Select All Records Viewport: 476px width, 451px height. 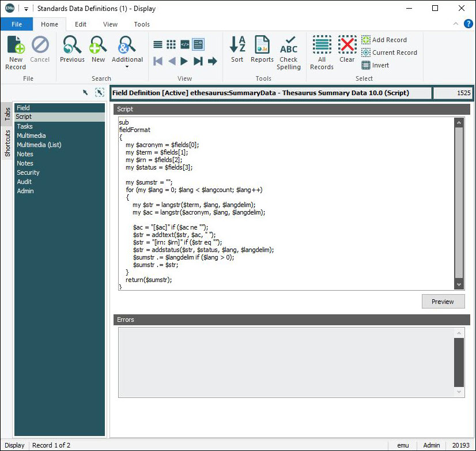coord(322,52)
